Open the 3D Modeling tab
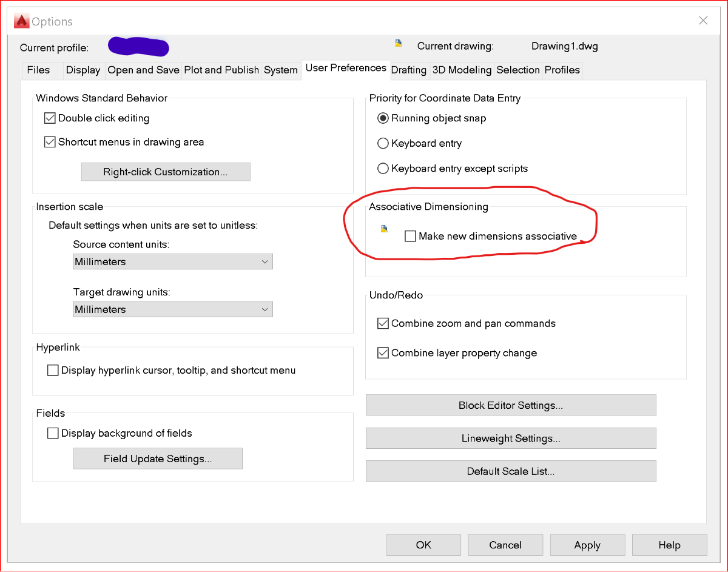 coord(462,70)
